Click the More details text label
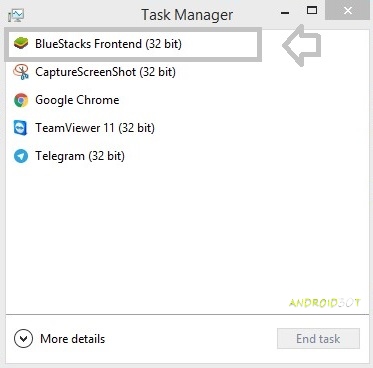 (73, 339)
